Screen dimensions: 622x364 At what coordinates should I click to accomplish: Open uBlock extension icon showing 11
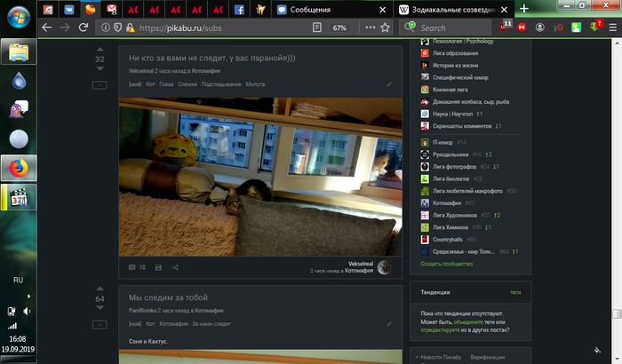[505, 27]
